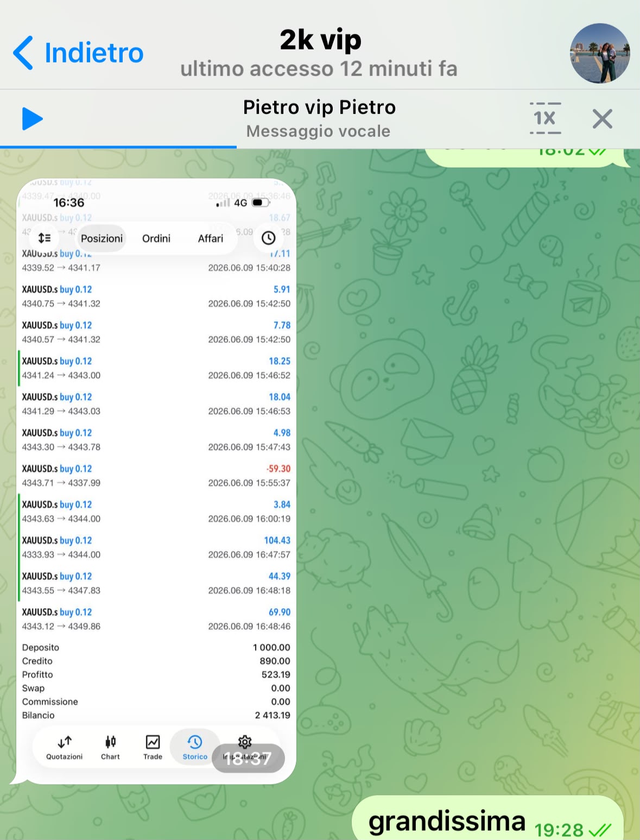Go back with the Indietro button
This screenshot has width=640, height=840.
point(78,53)
